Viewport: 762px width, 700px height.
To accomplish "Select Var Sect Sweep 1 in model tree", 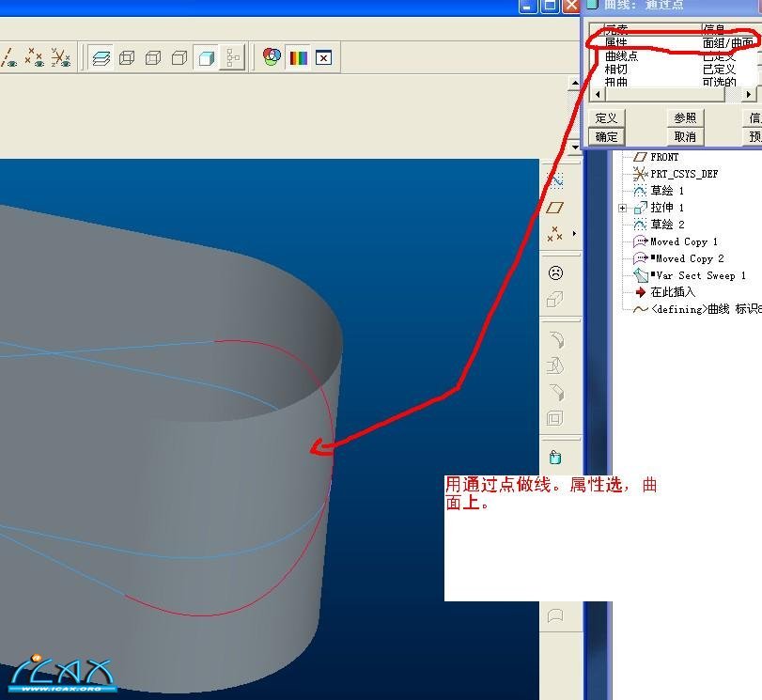I will [700, 275].
